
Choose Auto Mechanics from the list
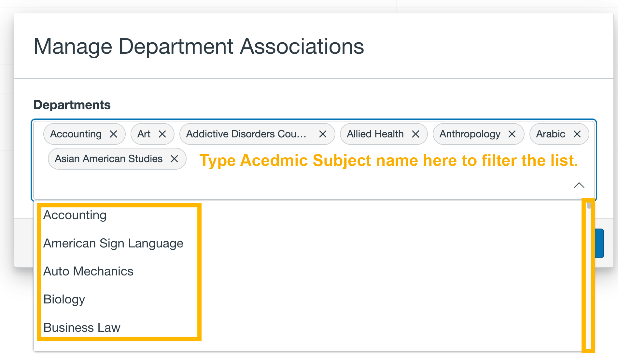click(x=88, y=272)
